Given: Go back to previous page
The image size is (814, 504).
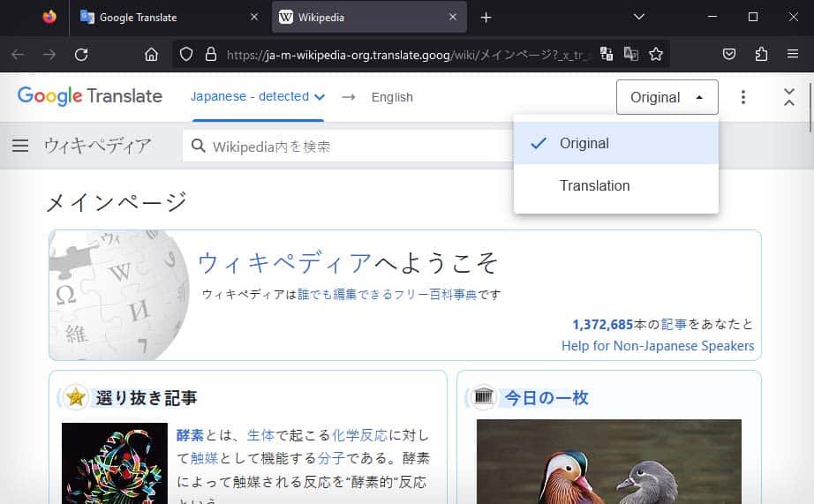Looking at the screenshot, I should [x=18, y=55].
